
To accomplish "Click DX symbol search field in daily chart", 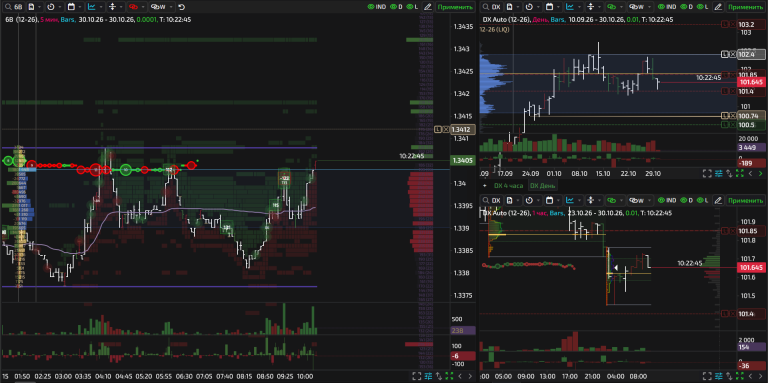I will pos(492,7).
